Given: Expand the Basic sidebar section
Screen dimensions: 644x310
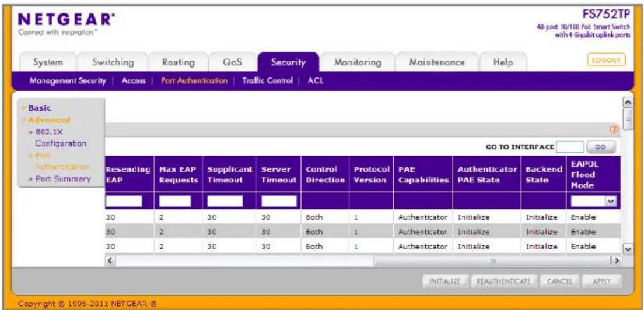Looking at the screenshot, I should [x=40, y=108].
